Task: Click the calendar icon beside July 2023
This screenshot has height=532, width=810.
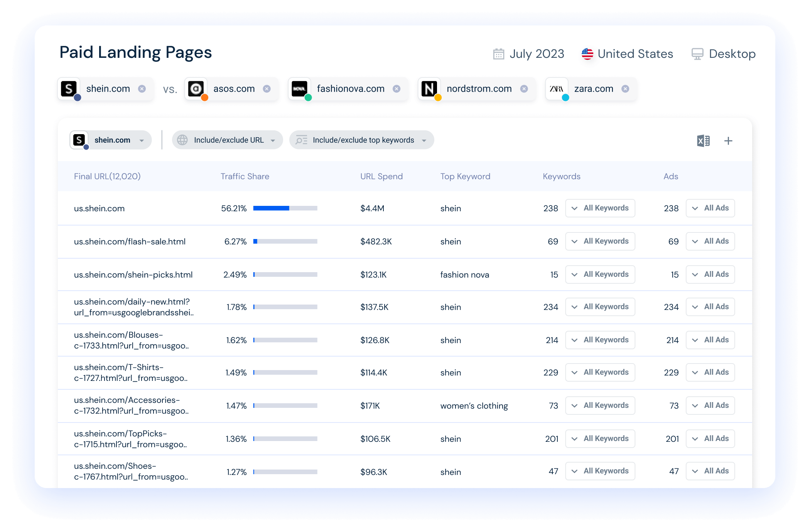Action: click(498, 54)
